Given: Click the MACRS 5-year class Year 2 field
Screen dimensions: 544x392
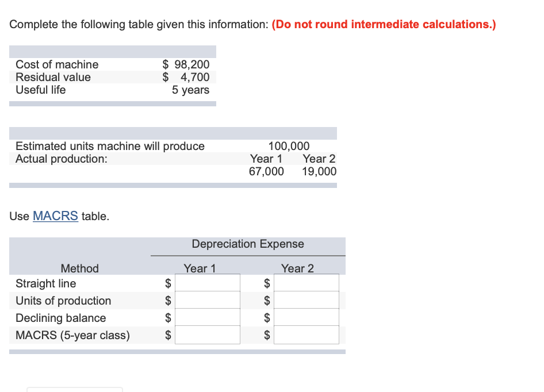Looking at the screenshot, I should (x=306, y=334).
